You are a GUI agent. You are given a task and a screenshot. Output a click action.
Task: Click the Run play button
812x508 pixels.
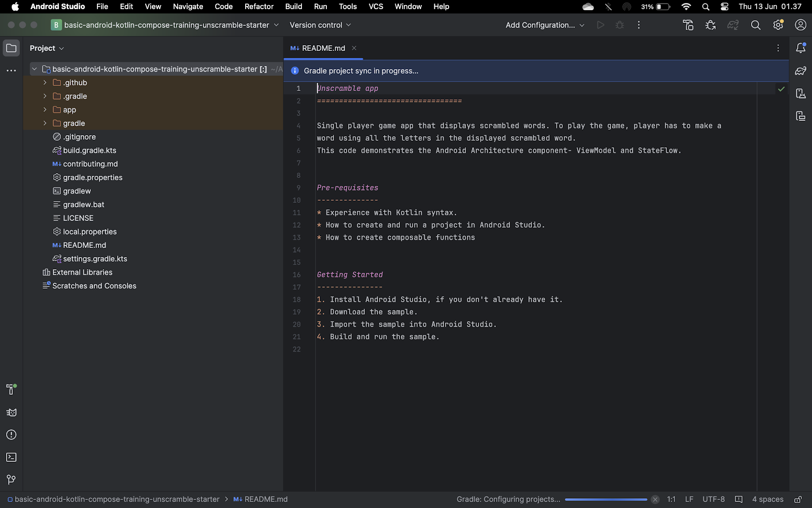click(x=600, y=25)
